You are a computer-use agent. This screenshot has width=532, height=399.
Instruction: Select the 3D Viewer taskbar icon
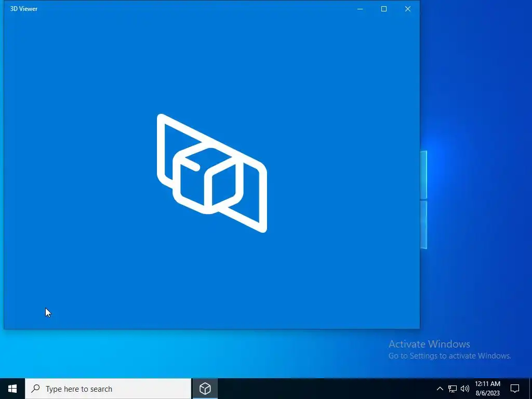(x=205, y=389)
